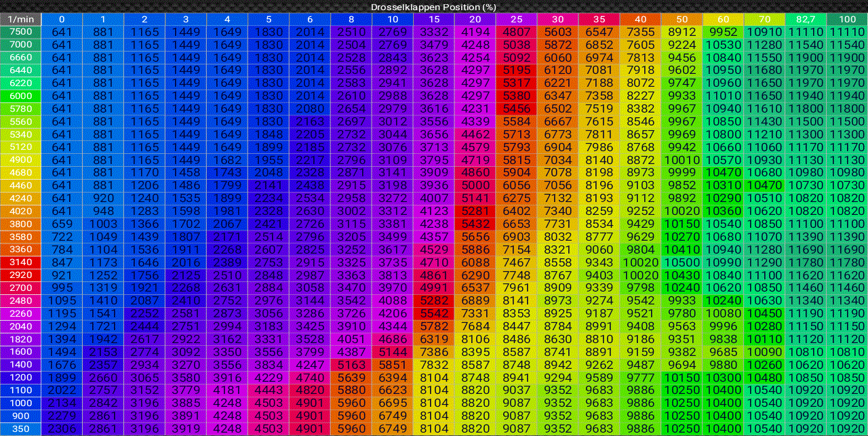
Task: Click the 6000 RPM row header
Action: [x=20, y=96]
